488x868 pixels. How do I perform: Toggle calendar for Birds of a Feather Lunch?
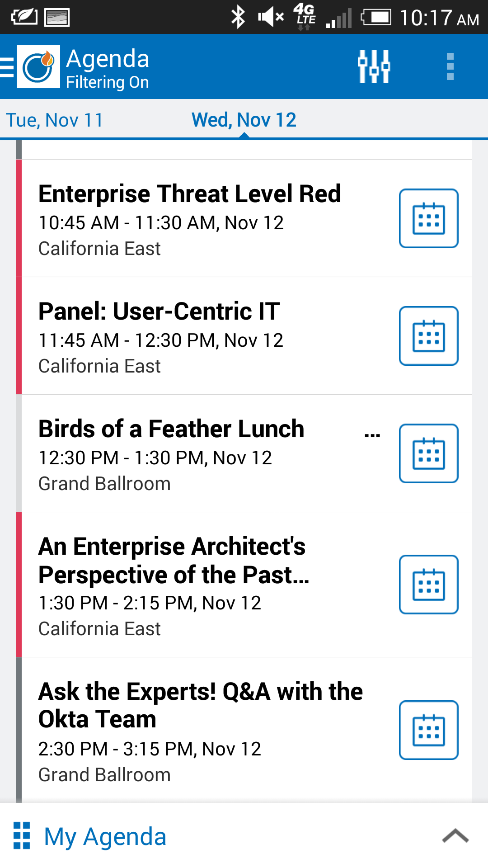[428, 453]
